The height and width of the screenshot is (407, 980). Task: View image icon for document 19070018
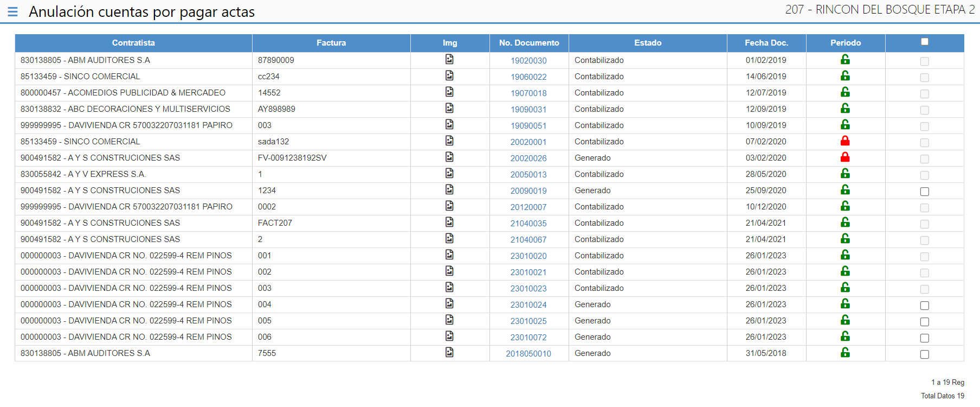tap(449, 92)
